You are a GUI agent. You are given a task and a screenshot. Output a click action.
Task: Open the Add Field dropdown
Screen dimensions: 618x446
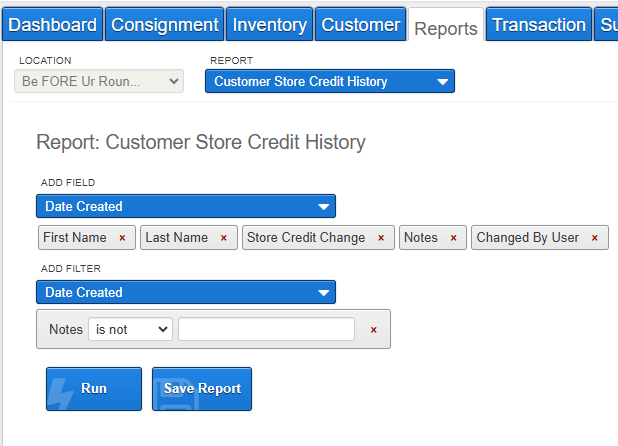tap(186, 206)
